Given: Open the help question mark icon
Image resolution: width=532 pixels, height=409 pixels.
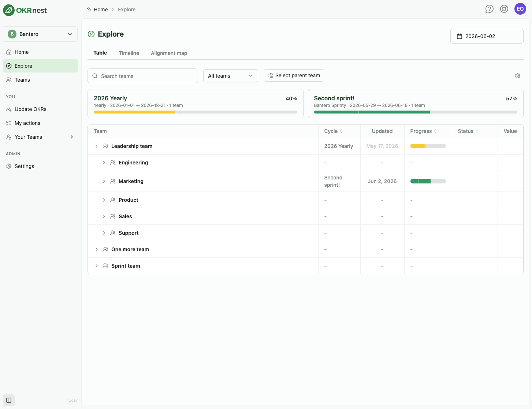Looking at the screenshot, I should (x=489, y=9).
